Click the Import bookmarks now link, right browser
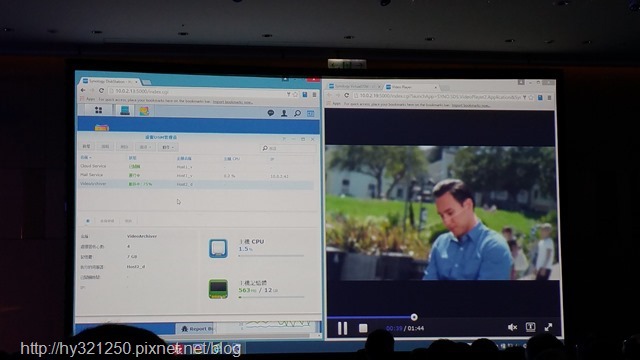Screen dimensions: 640x360 tap(471, 105)
